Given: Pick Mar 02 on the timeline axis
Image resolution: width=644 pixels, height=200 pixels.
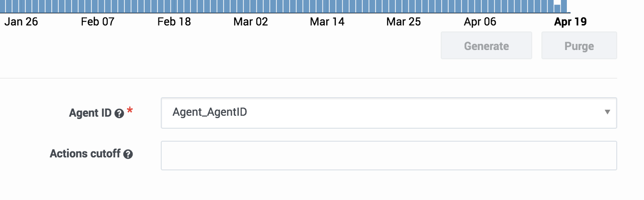Looking at the screenshot, I should click(x=251, y=22).
